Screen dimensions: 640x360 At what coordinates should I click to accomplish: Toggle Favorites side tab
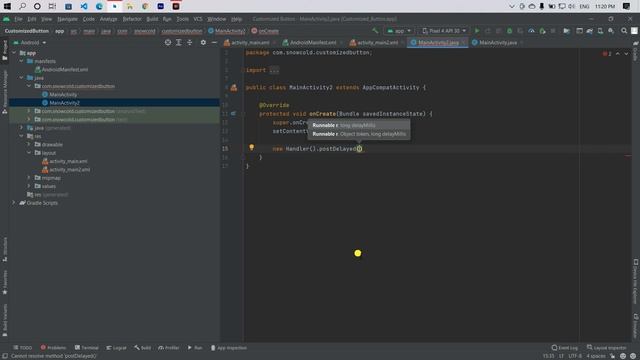click(5, 282)
